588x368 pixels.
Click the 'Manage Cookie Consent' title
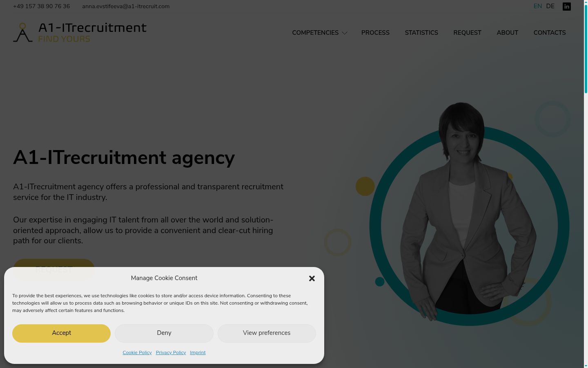tap(164, 278)
